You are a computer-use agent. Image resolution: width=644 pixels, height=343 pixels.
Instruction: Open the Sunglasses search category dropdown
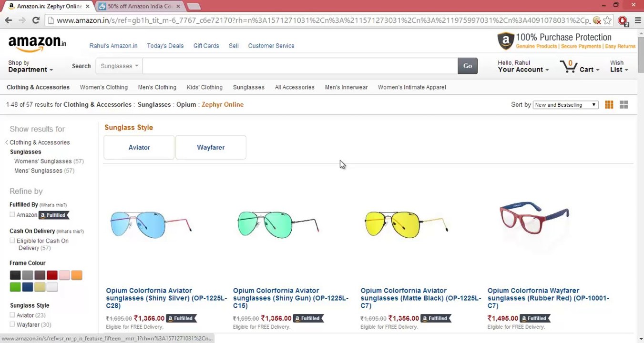coord(119,66)
